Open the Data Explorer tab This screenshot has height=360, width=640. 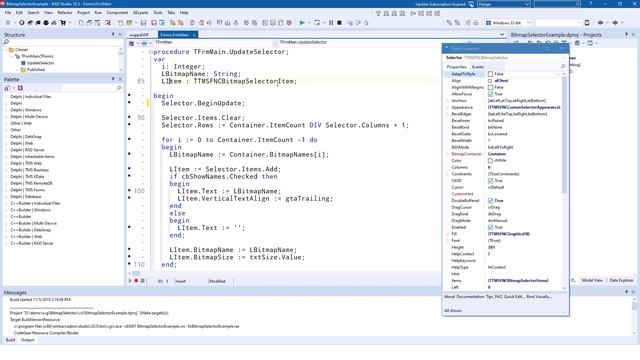click(621, 280)
